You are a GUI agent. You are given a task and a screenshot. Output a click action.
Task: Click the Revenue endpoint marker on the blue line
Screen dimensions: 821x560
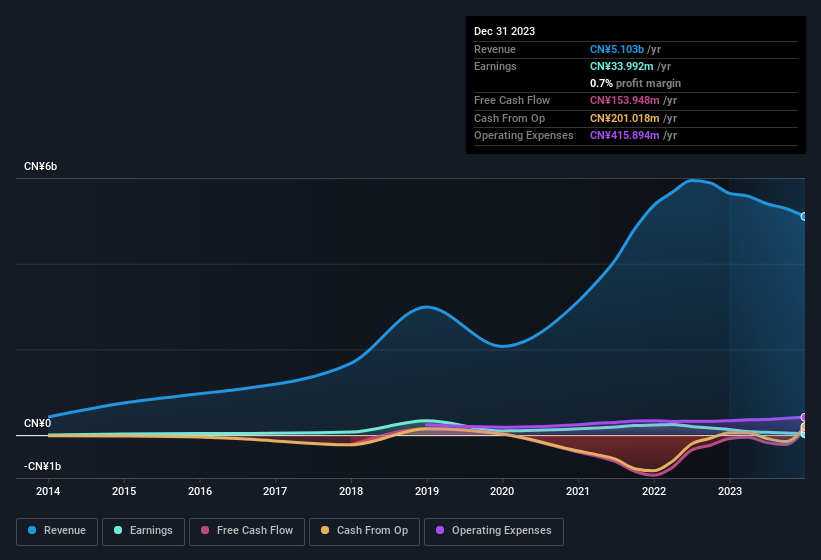(x=804, y=216)
